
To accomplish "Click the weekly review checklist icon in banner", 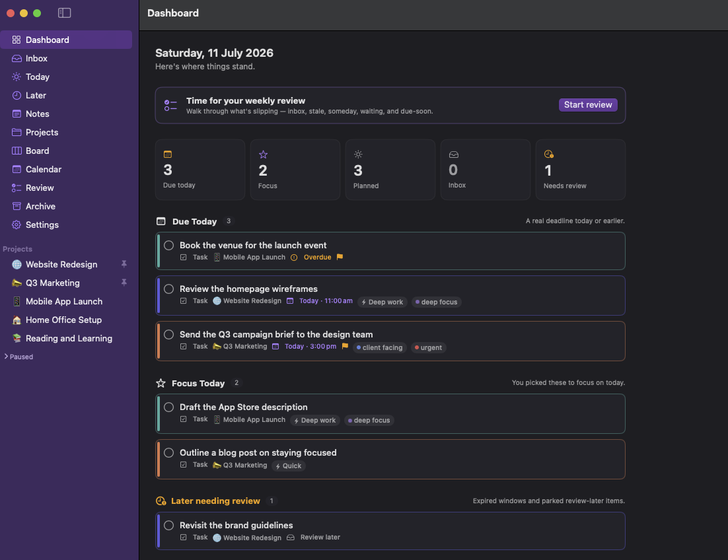I will click(x=170, y=105).
